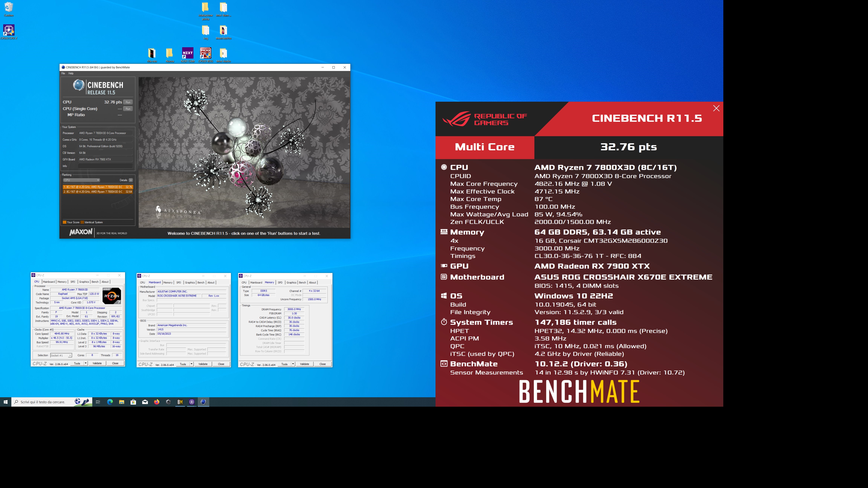Image resolution: width=868 pixels, height=488 pixels.
Task: Run the CPU (Single Core) test
Action: [x=128, y=109]
